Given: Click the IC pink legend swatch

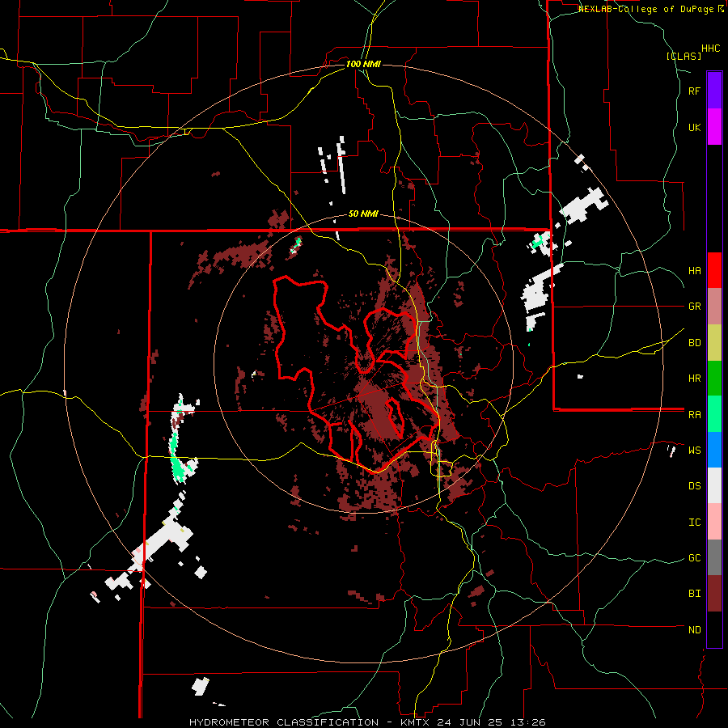Looking at the screenshot, I should coord(714,522).
